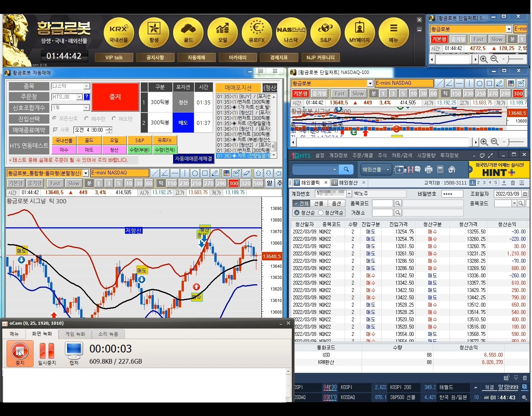This screenshot has width=532, height=416.
Task: Click the search magnifier in 1QHTS toolbar
Action: [x=346, y=169]
